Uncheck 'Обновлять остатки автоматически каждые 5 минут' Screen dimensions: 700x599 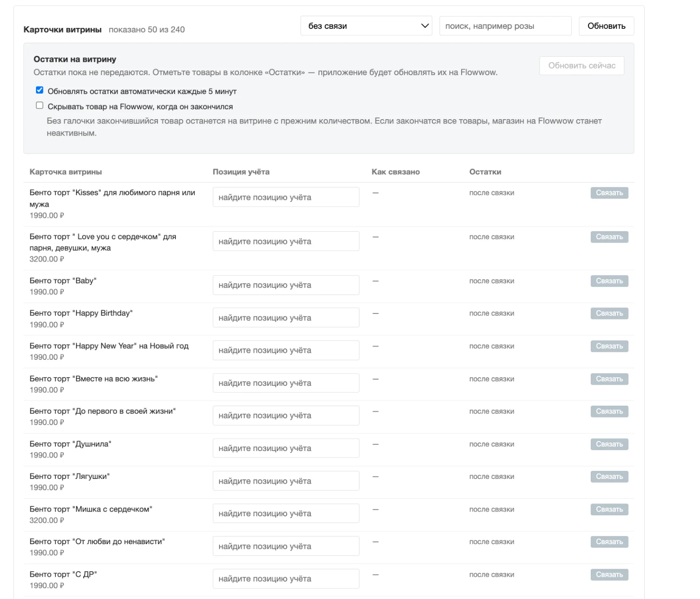(x=40, y=90)
